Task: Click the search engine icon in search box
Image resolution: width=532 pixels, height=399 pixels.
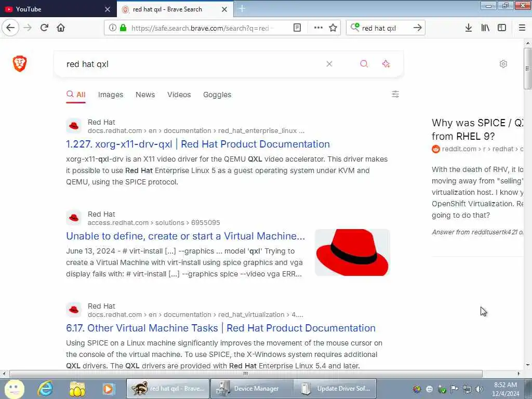Action: point(355,28)
